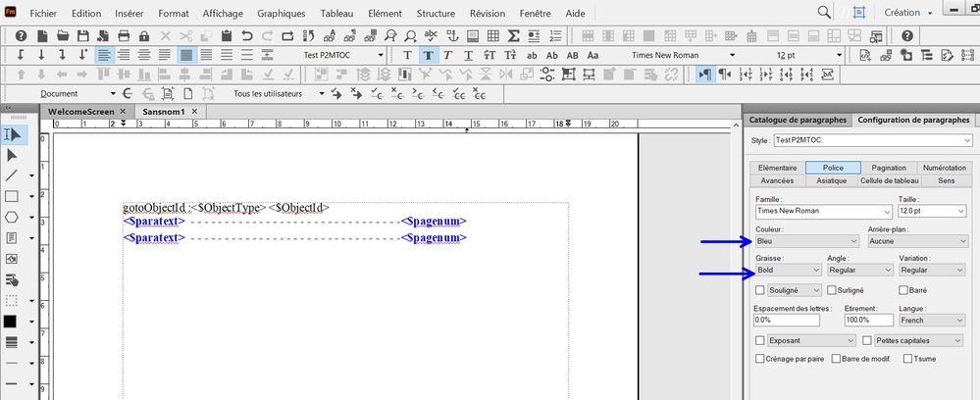Select the text frame tool in left toolbox
This screenshot has width=980, height=400.
(11, 237)
